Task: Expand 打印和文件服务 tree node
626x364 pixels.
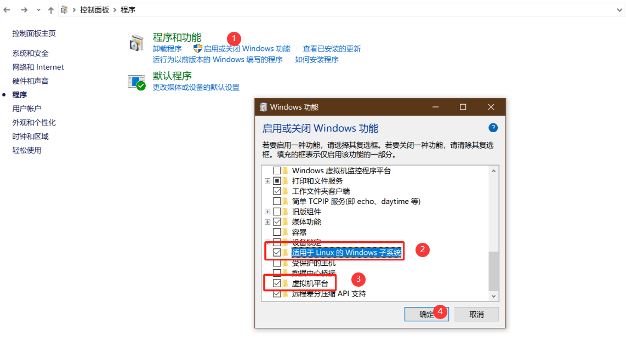Action: [x=268, y=181]
